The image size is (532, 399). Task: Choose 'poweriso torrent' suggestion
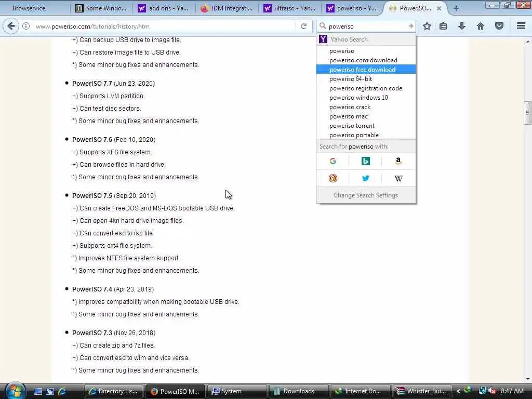366,126
